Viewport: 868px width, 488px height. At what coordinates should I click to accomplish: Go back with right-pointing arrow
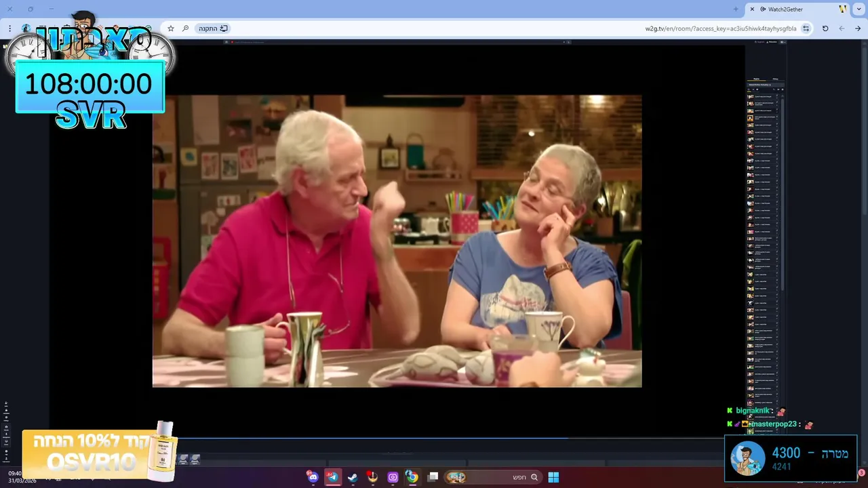(858, 28)
